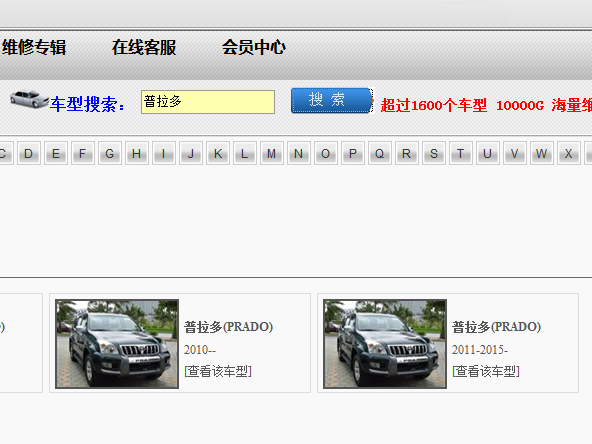592x444 pixels.
Task: Open the 维修专辑 menu item
Action: tap(34, 48)
